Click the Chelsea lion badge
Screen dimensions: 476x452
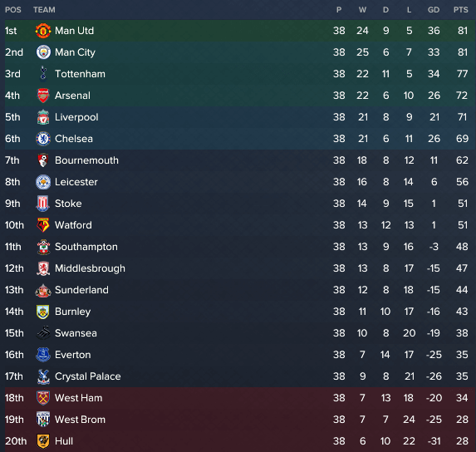tap(43, 139)
